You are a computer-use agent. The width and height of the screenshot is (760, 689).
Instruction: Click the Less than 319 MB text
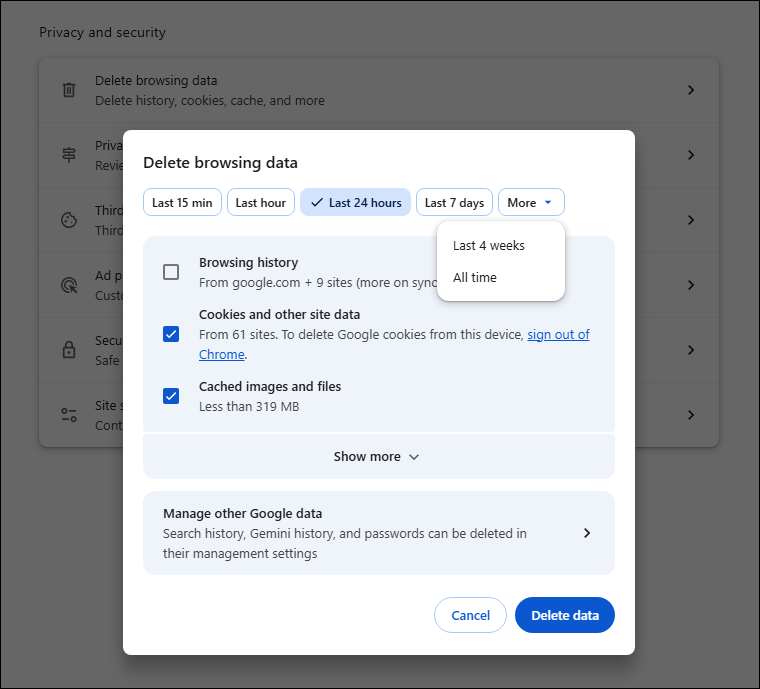(x=249, y=407)
